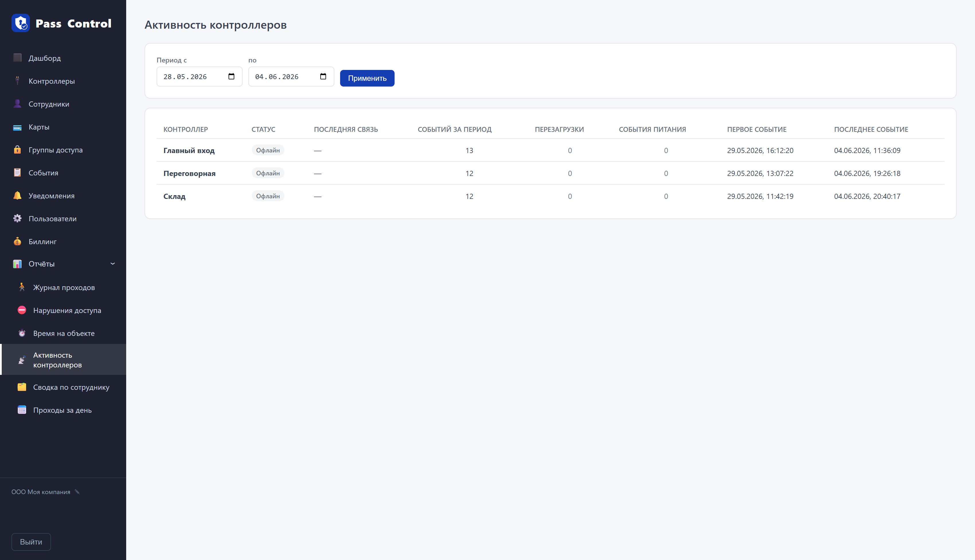Viewport: 975px width, 560px height.
Task: Click the Нарушения доступа red stop icon
Action: pos(22,310)
